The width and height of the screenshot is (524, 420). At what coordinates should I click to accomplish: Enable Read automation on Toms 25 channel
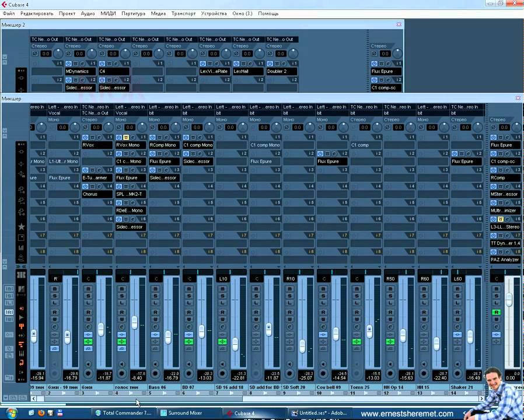point(357,312)
